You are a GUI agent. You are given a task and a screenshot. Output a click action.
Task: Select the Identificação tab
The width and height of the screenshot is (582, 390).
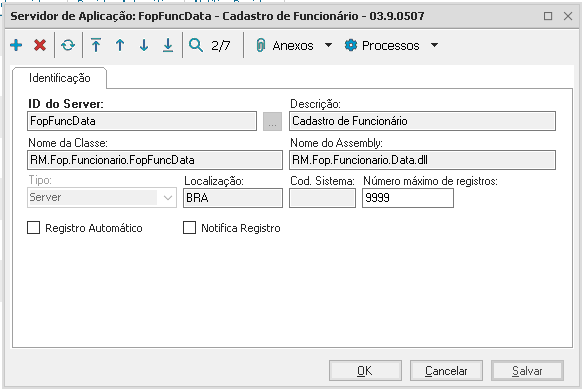tap(59, 78)
